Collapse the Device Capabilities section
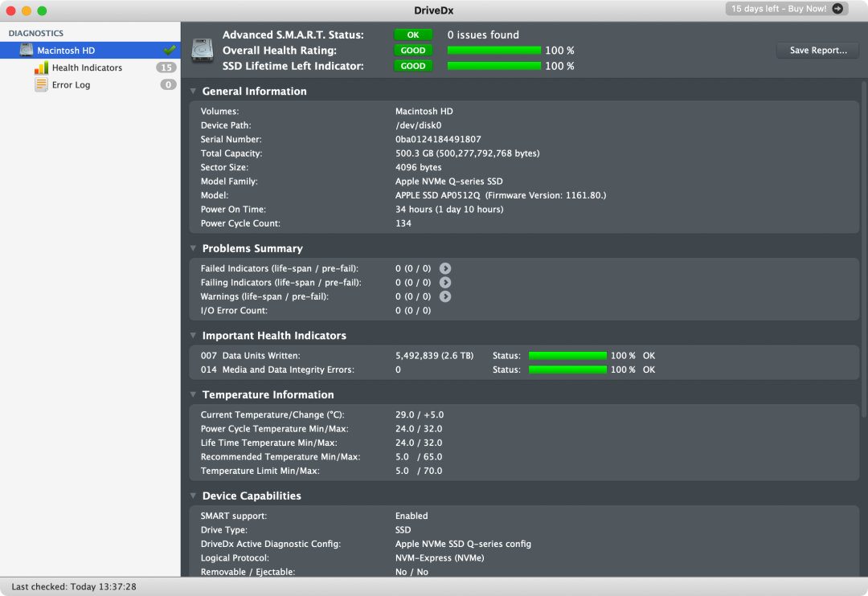 coord(193,496)
